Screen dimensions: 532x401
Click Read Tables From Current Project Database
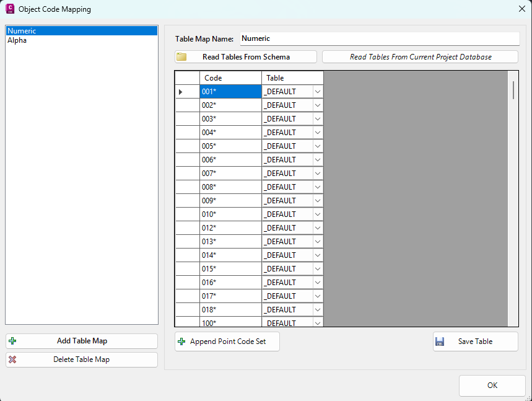[420, 57]
